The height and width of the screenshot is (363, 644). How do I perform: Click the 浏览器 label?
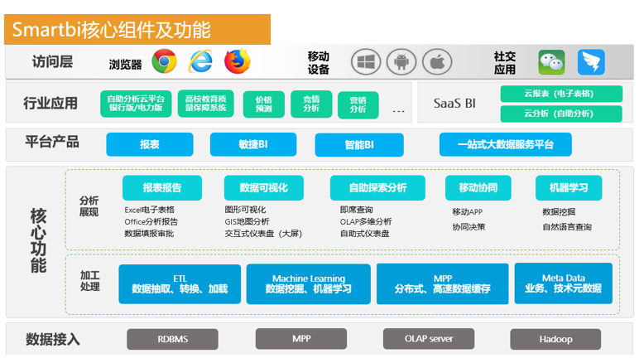125,65
